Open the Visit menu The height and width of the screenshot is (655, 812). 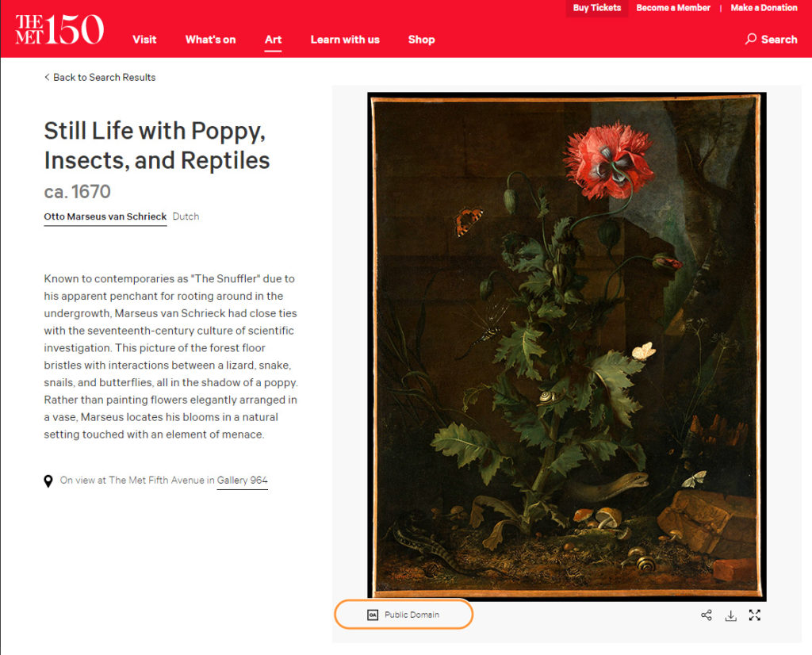point(144,40)
